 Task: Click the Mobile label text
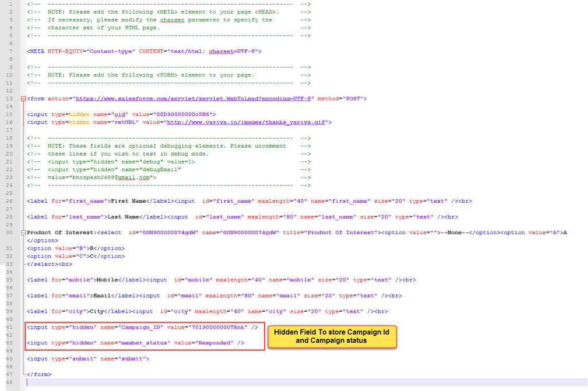[x=107, y=280]
